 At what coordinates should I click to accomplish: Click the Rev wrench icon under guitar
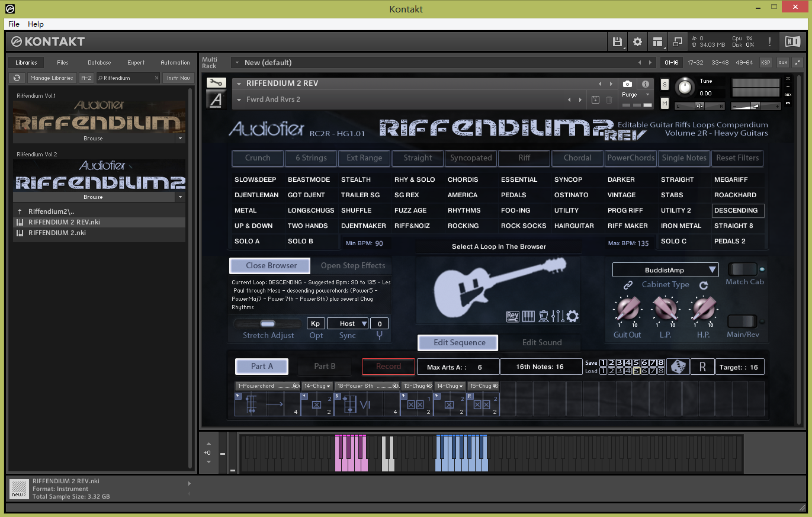pyautogui.click(x=512, y=316)
